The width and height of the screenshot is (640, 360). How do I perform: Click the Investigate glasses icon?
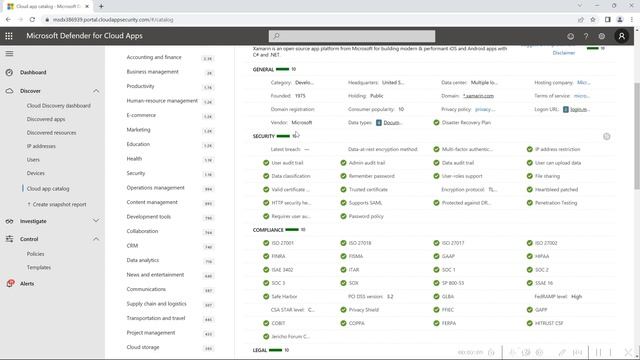pos(9,221)
